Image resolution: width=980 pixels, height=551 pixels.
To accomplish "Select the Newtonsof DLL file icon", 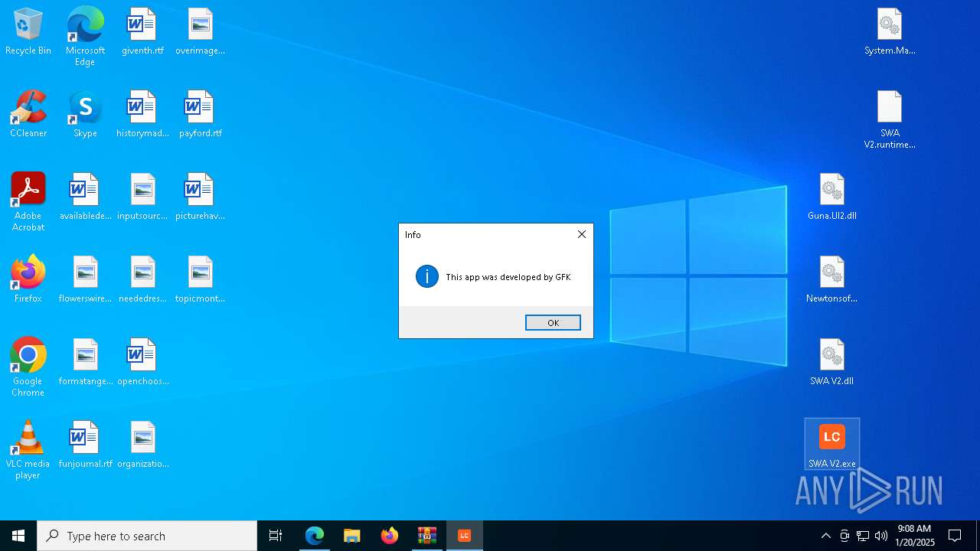I will [x=832, y=280].
